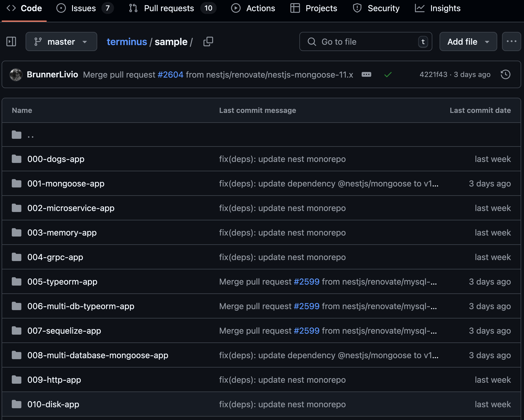Click BrunnerLivio's avatar image
The width and height of the screenshot is (524, 420).
[16, 75]
